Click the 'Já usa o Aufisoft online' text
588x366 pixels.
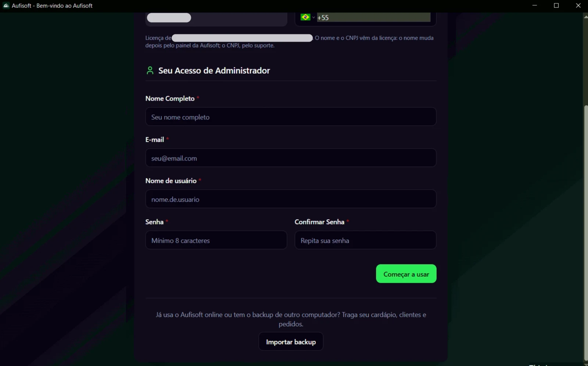[291, 319]
